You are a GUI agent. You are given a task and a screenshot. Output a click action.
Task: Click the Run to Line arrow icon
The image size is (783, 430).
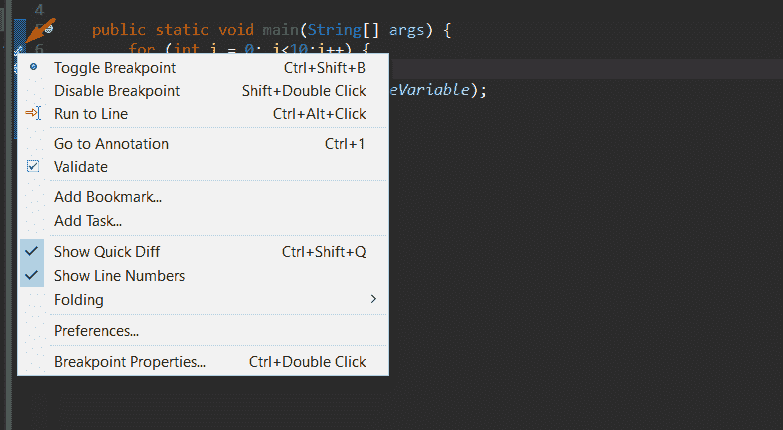coord(33,113)
